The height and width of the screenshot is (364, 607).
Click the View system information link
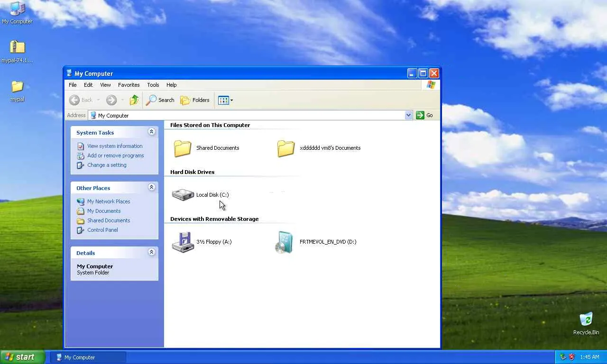[x=115, y=146]
